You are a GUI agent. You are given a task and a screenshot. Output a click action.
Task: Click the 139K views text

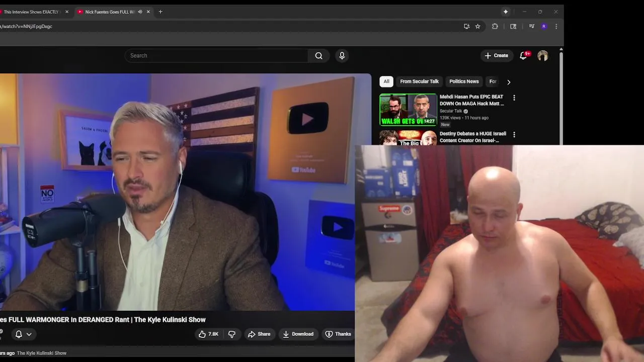coord(450,118)
